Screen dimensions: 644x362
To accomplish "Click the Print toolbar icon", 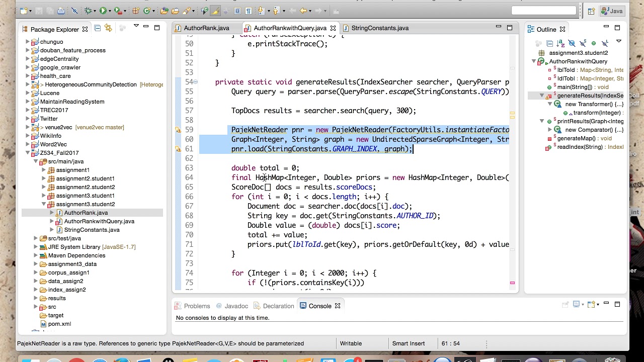I will [61, 11].
